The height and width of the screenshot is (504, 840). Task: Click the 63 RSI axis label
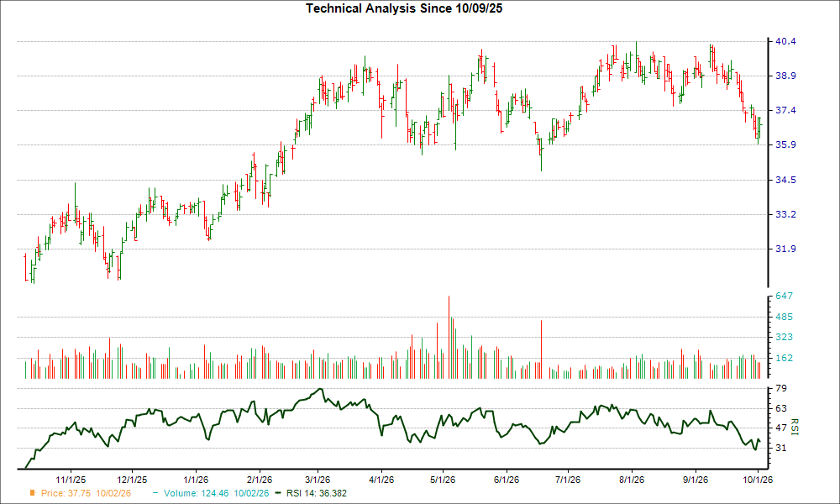(781, 409)
